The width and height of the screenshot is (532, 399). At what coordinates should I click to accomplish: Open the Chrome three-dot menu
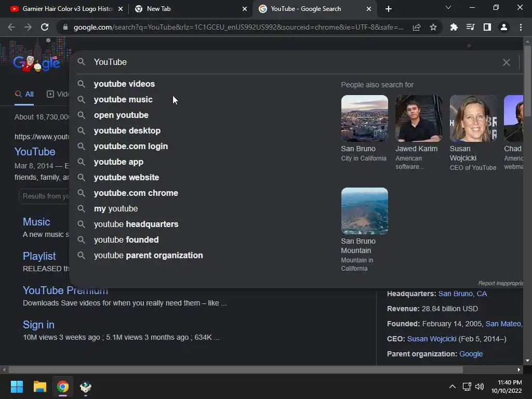[x=521, y=27]
